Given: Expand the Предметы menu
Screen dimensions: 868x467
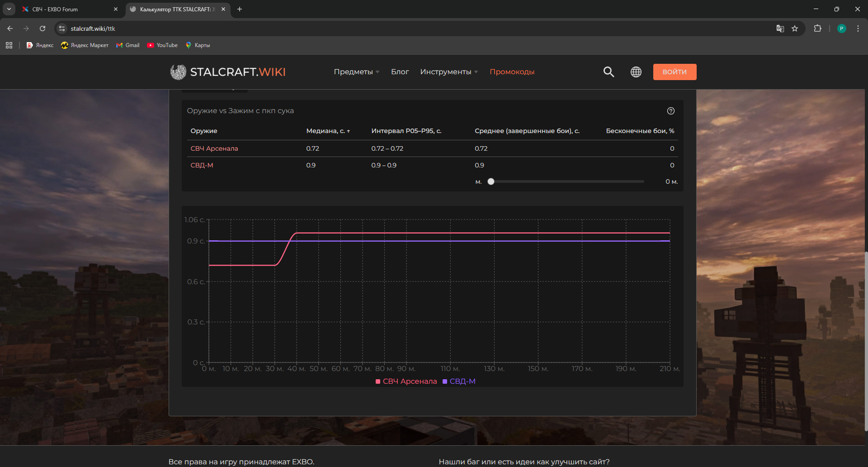Looking at the screenshot, I should (357, 72).
